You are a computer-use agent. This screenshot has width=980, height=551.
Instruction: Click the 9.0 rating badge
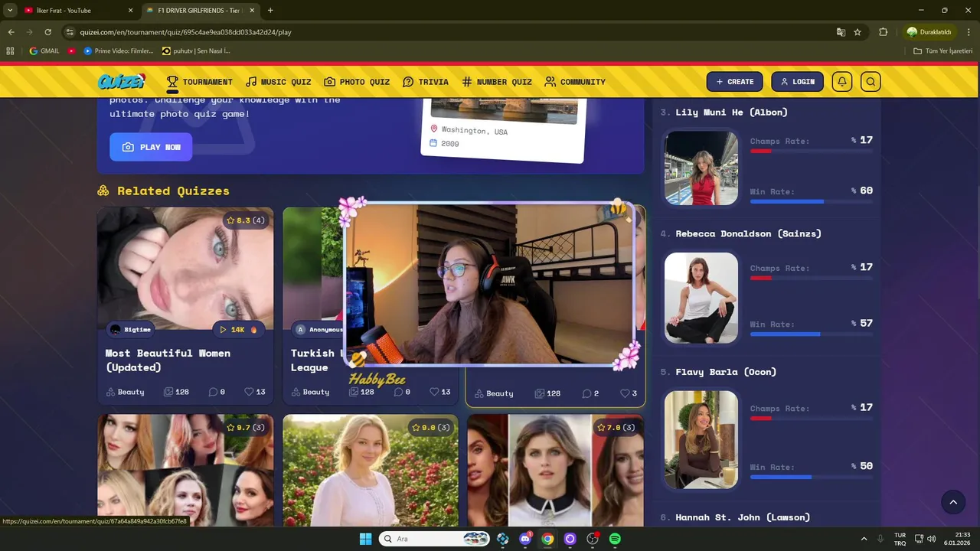pyautogui.click(x=431, y=427)
